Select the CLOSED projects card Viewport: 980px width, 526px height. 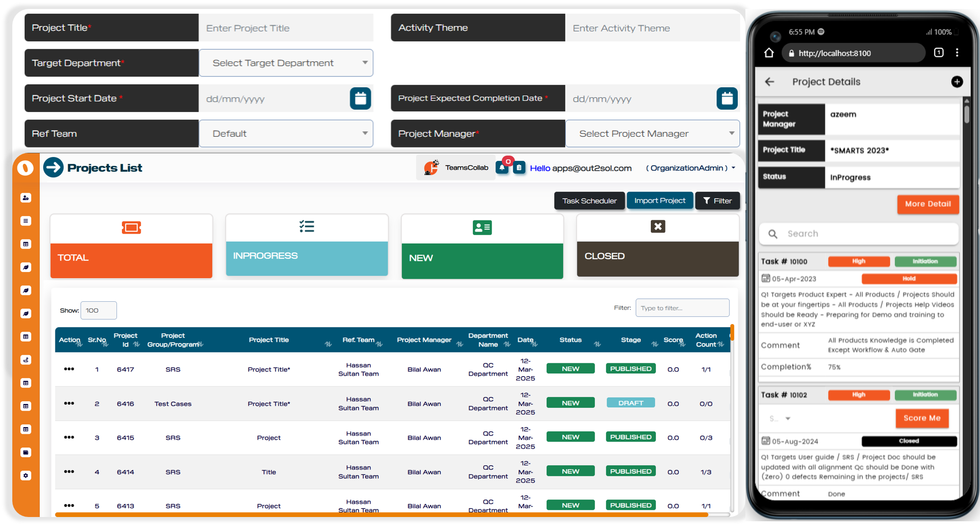coord(657,245)
